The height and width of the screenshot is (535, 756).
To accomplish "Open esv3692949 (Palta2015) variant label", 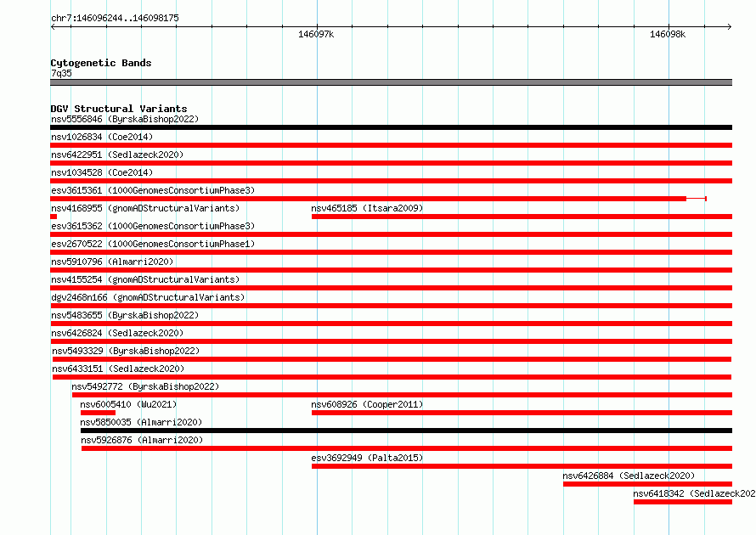I will [367, 458].
